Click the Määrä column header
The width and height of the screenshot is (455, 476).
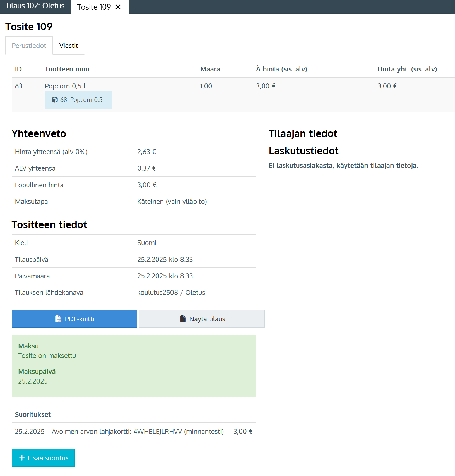tap(210, 69)
